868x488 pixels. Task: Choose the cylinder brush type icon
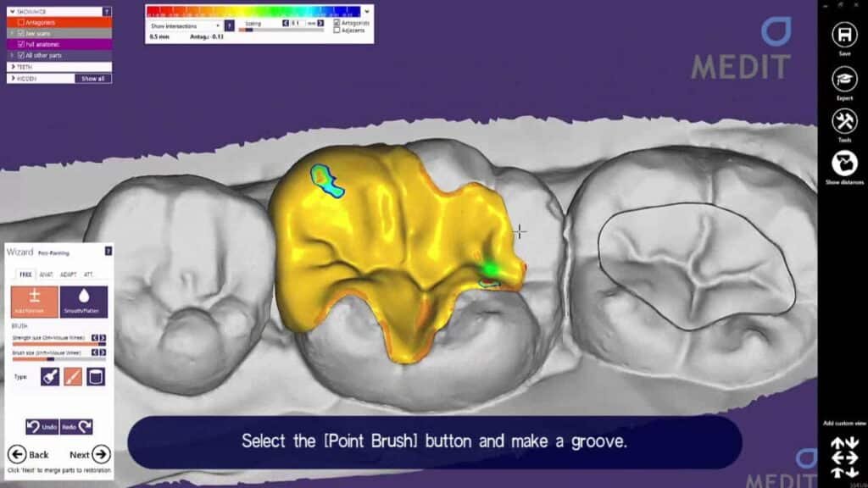pyautogui.click(x=95, y=377)
